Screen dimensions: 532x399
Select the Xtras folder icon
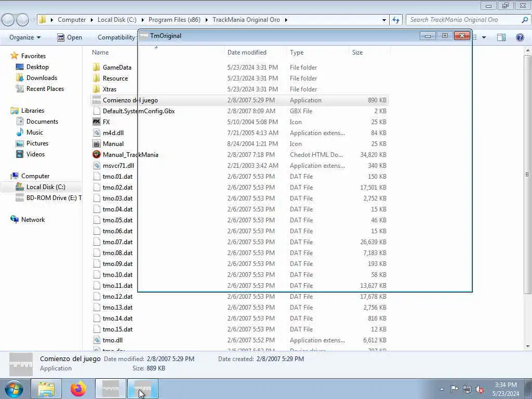pyautogui.click(x=97, y=89)
